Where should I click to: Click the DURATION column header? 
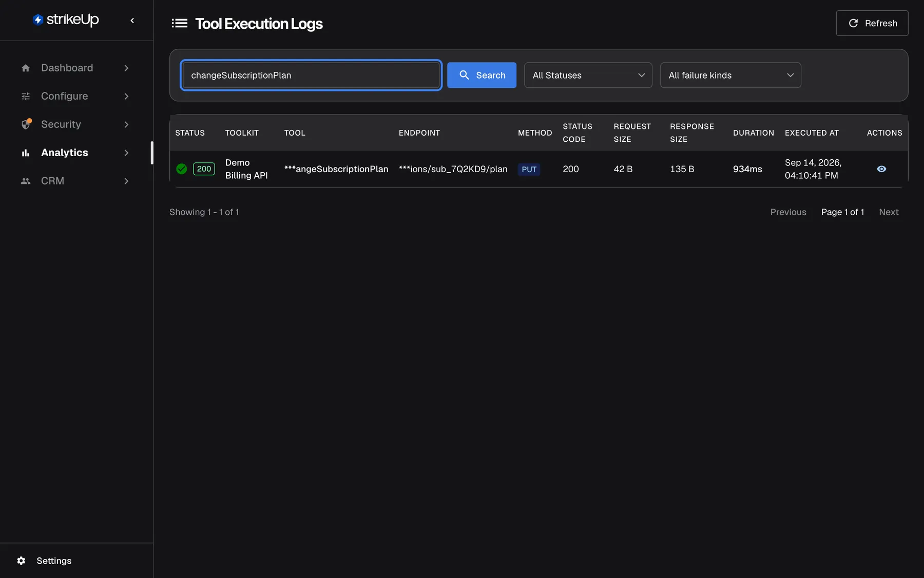pyautogui.click(x=754, y=133)
